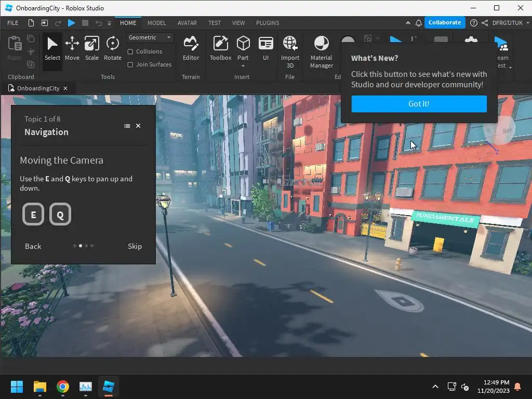Viewport: 532px width, 399px height.
Task: Select the Move tool
Action: coord(72,49)
